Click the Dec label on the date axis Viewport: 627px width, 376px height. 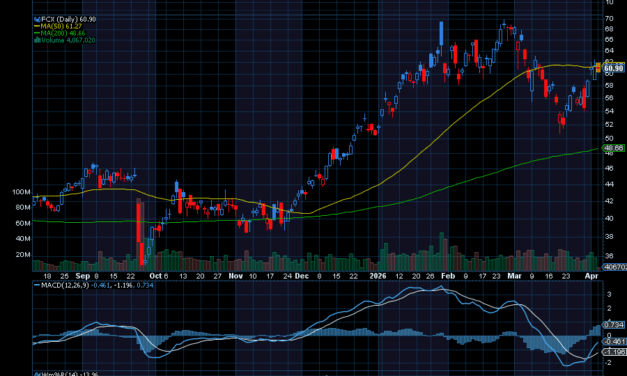(x=302, y=276)
